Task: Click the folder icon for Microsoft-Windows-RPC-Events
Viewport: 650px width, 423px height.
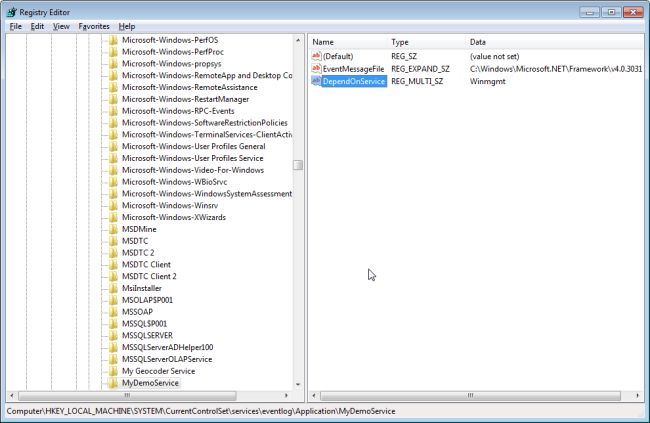Action: (113, 111)
